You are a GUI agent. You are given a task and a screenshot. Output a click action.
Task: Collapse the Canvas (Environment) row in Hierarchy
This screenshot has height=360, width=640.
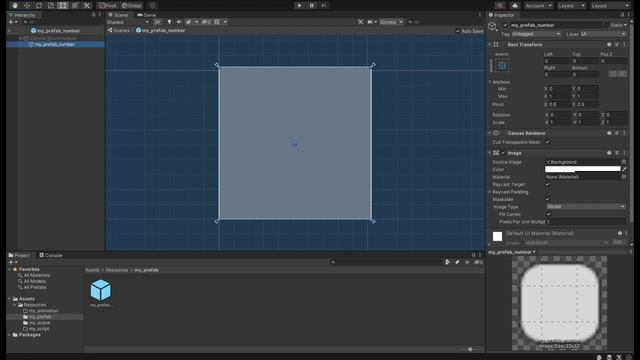pyautogui.click(x=20, y=38)
